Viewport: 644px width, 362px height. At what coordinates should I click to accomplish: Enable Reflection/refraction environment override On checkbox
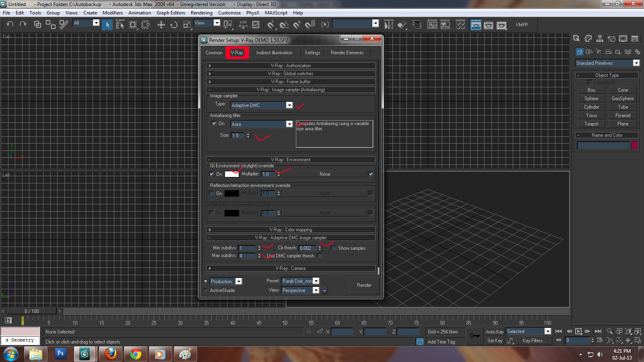(x=212, y=193)
